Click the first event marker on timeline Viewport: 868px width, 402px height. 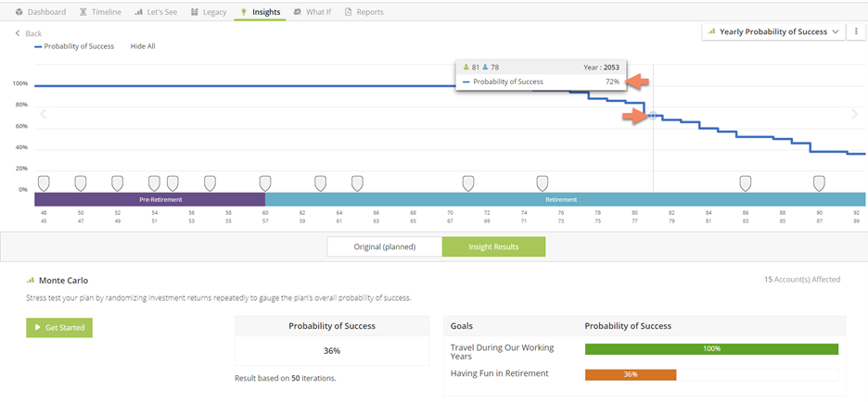tap(44, 182)
